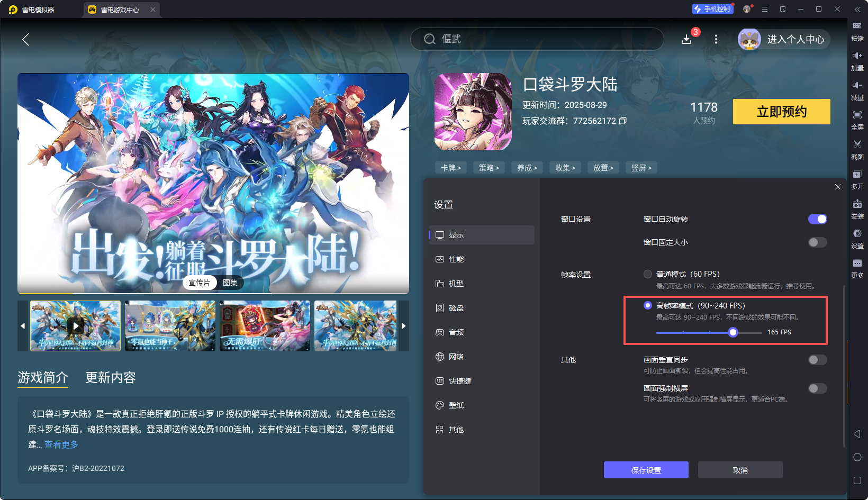Tap the Android recent apps square button
The image size is (868, 500).
pyautogui.click(x=857, y=480)
